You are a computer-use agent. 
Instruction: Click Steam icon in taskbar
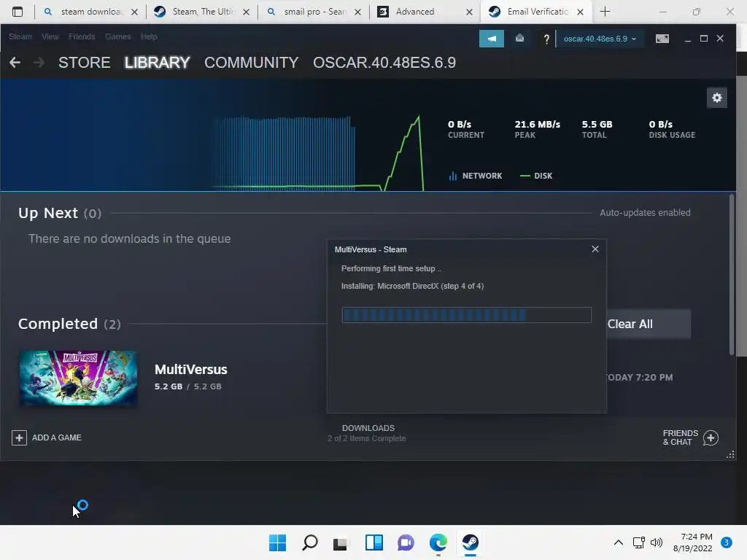pyautogui.click(x=471, y=542)
